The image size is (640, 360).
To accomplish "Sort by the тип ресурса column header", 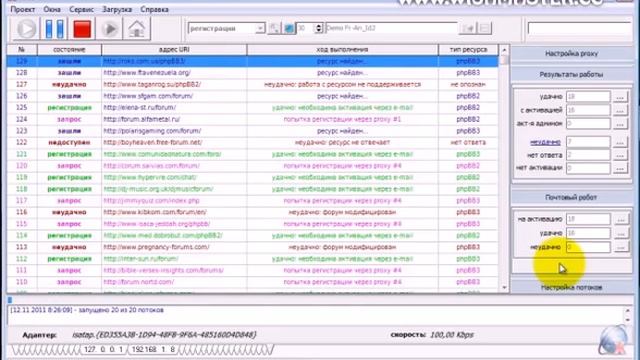I will click(468, 49).
